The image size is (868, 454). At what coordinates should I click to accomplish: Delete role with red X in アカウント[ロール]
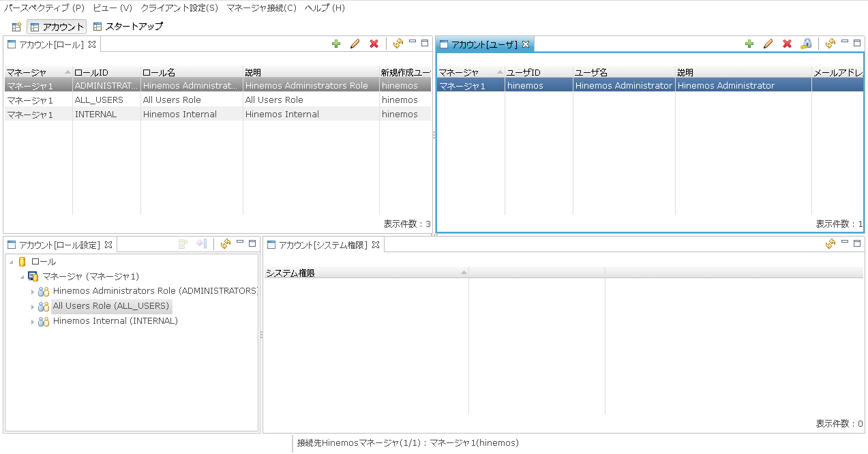pyautogui.click(x=374, y=44)
